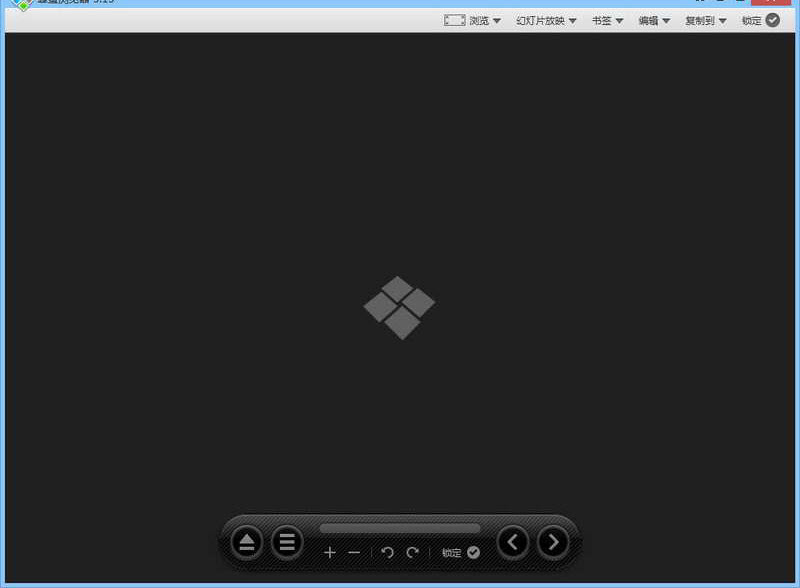The width and height of the screenshot is (800, 588).
Task: Click the filmstrip icon beside 浏览
Action: click(454, 20)
